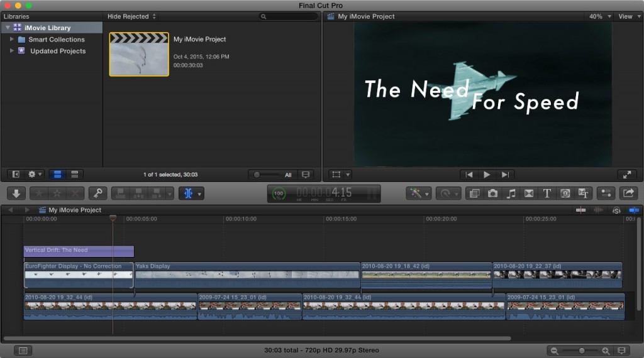The image size is (644, 358).
Task: Open browser clip appearance options
Action: pyautogui.click(x=306, y=175)
